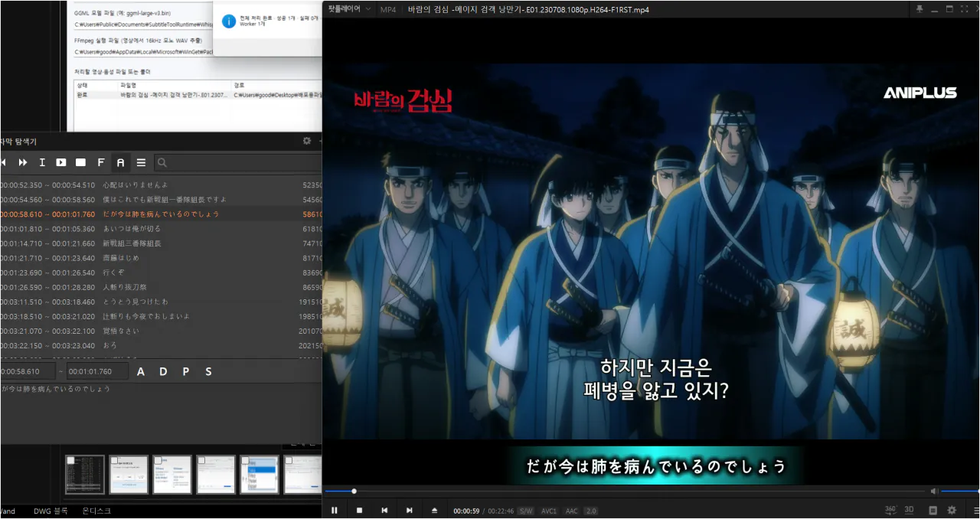Screen dimensions: 980x519
Task: Toggle the highlighted A button in subtitle toolbar
Action: coord(120,162)
